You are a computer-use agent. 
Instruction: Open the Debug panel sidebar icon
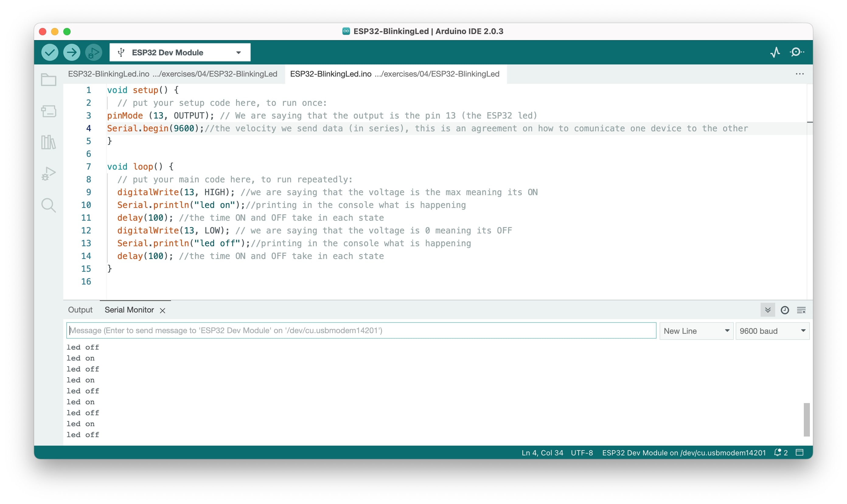[49, 174]
